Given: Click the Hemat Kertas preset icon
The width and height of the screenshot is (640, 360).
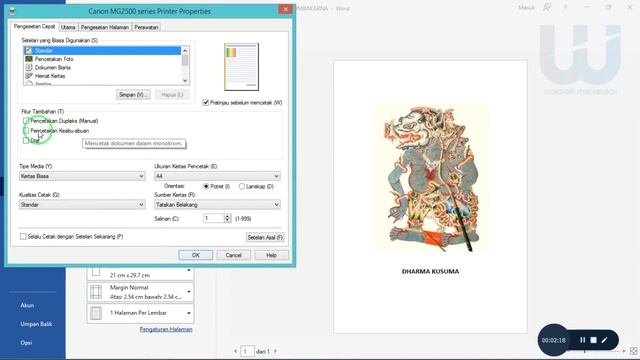Looking at the screenshot, I should click(29, 76).
